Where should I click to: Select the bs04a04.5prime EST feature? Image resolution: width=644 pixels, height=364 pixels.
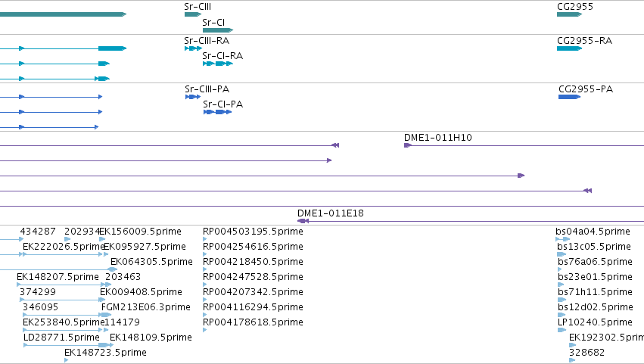point(563,239)
